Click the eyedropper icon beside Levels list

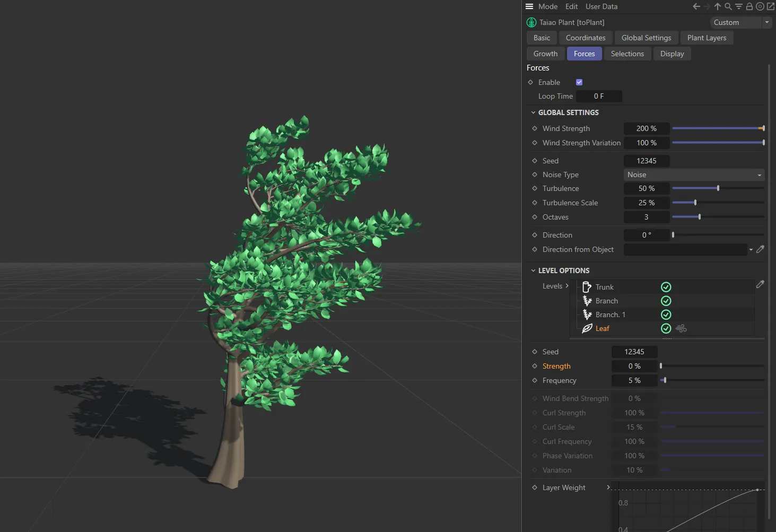point(761,284)
